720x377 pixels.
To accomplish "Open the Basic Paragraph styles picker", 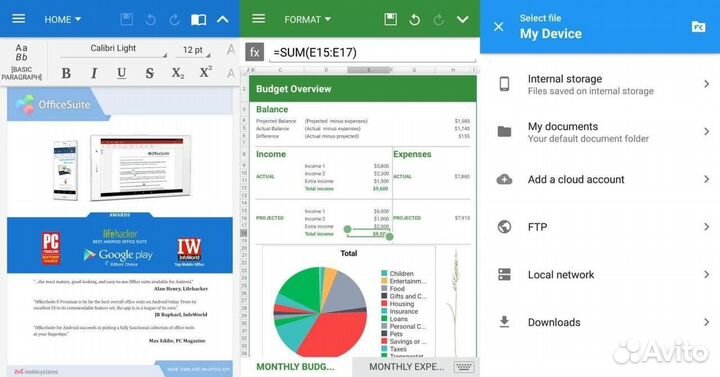I will pos(22,62).
